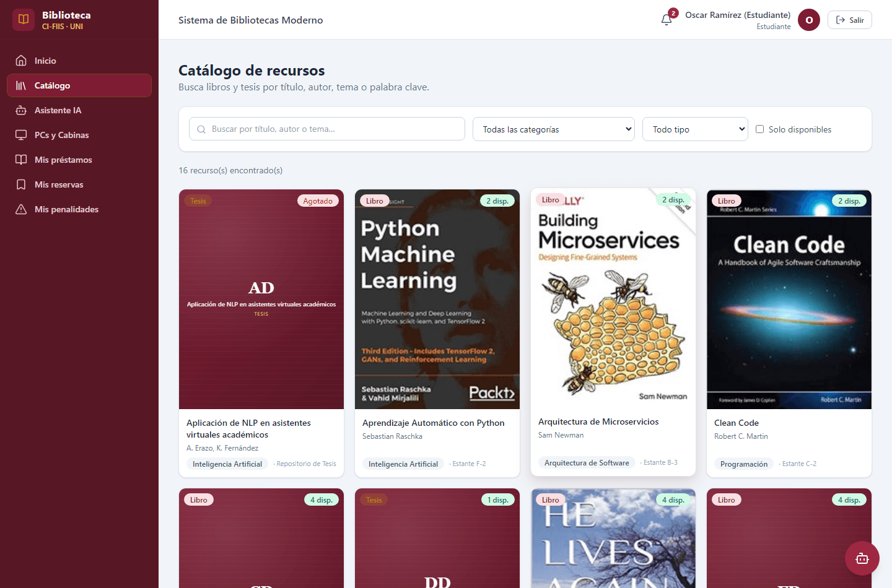Expand the Todas las categorías dropdown
Viewport: 892px width, 588px height.
(x=554, y=129)
